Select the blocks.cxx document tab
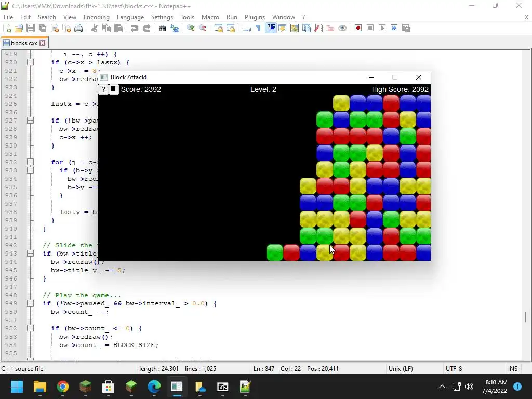 click(24, 43)
